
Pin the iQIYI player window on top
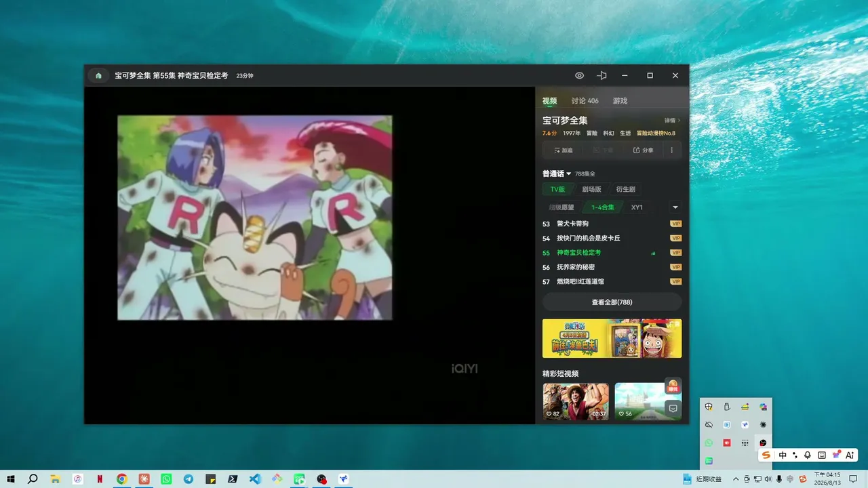601,76
